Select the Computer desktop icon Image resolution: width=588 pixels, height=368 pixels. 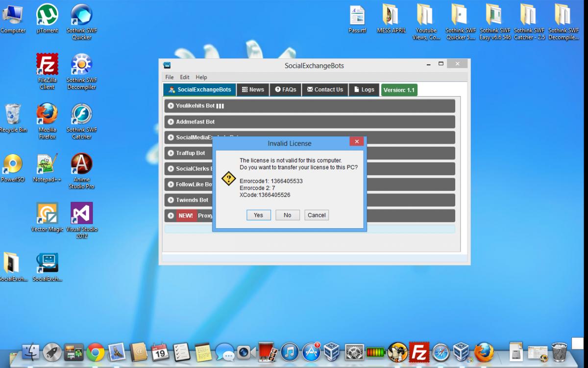point(13,20)
